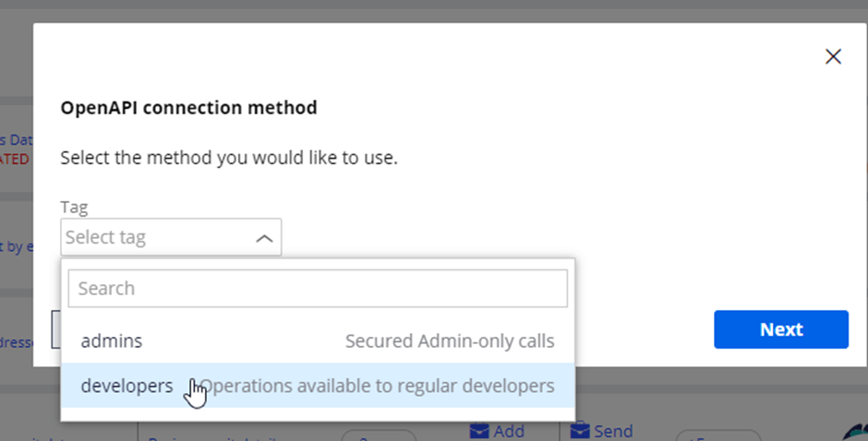Click the Secured Admin-only calls description
The height and width of the screenshot is (441, 868).
(450, 341)
